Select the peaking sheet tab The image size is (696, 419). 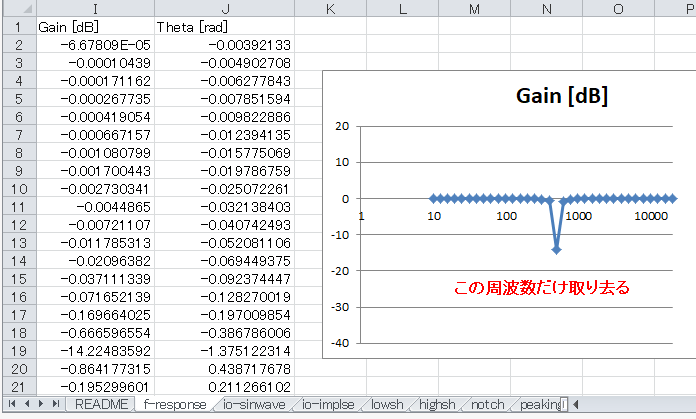[541, 404]
